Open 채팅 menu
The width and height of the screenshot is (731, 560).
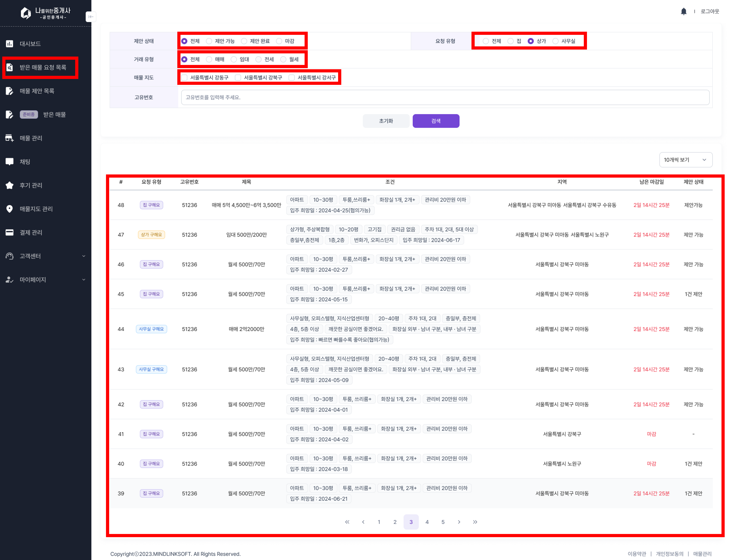25,162
